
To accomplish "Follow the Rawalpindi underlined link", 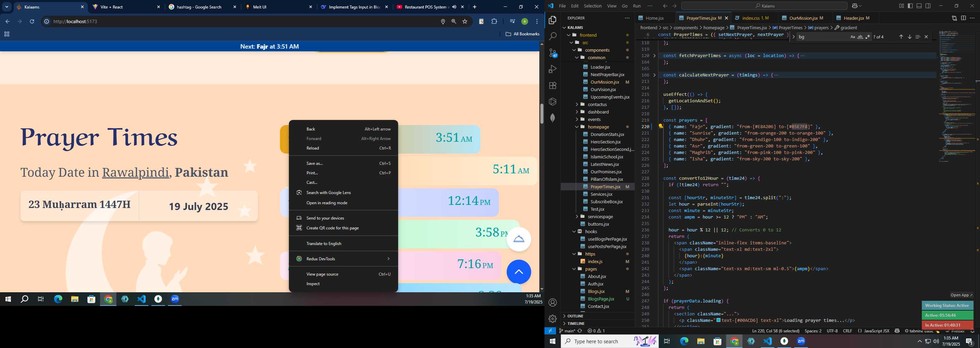I will coord(135,173).
